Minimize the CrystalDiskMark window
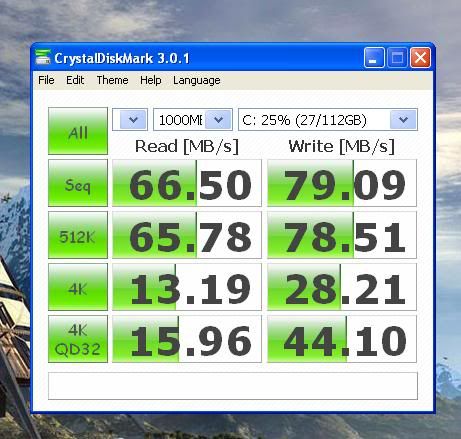Image resolution: width=461 pixels, height=439 pixels. point(374,58)
